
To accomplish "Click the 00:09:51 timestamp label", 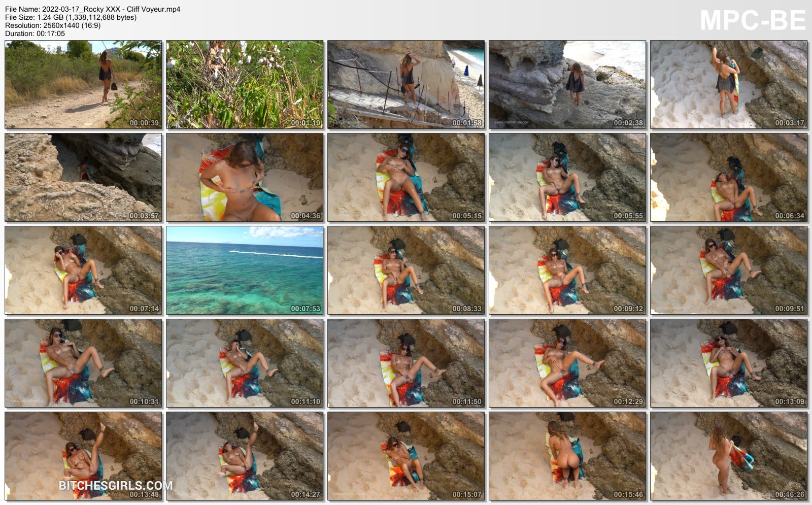I will (x=789, y=309).
